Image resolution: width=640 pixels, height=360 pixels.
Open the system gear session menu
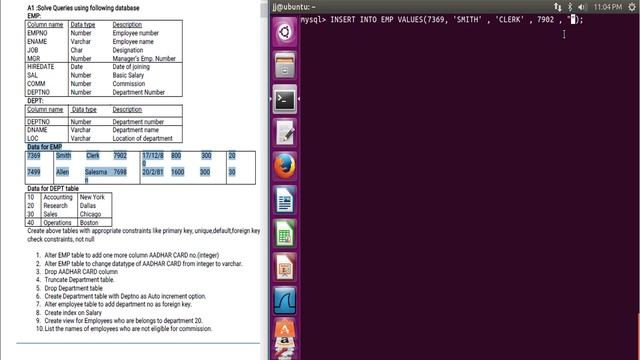tap(632, 7)
